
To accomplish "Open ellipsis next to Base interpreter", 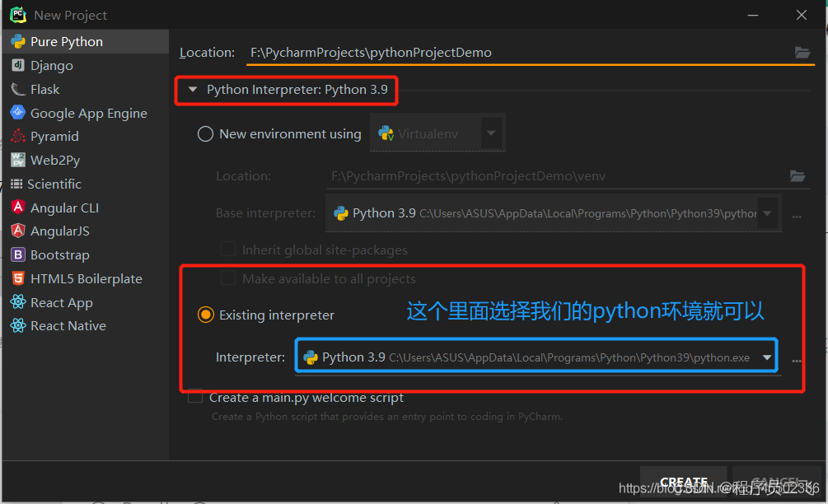I will coord(797,216).
